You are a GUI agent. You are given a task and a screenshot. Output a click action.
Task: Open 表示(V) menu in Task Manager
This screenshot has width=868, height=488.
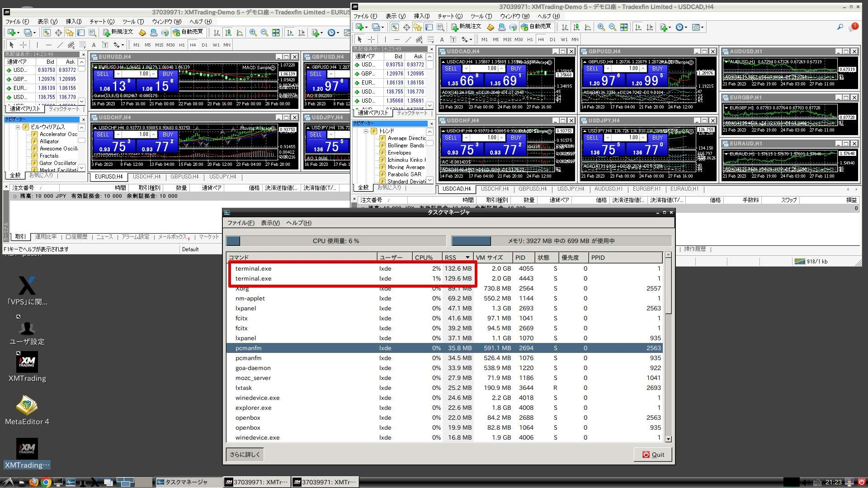coord(270,223)
